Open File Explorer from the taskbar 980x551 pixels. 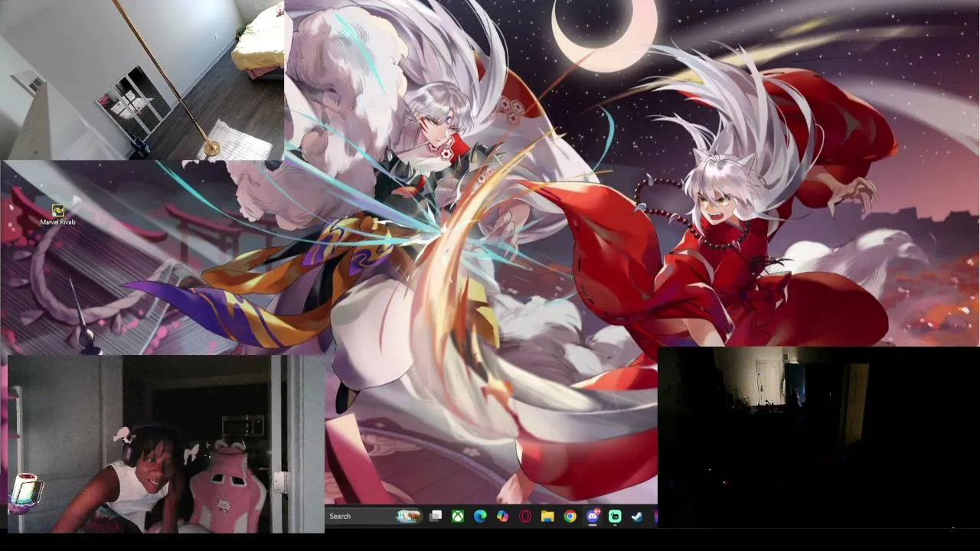547,516
